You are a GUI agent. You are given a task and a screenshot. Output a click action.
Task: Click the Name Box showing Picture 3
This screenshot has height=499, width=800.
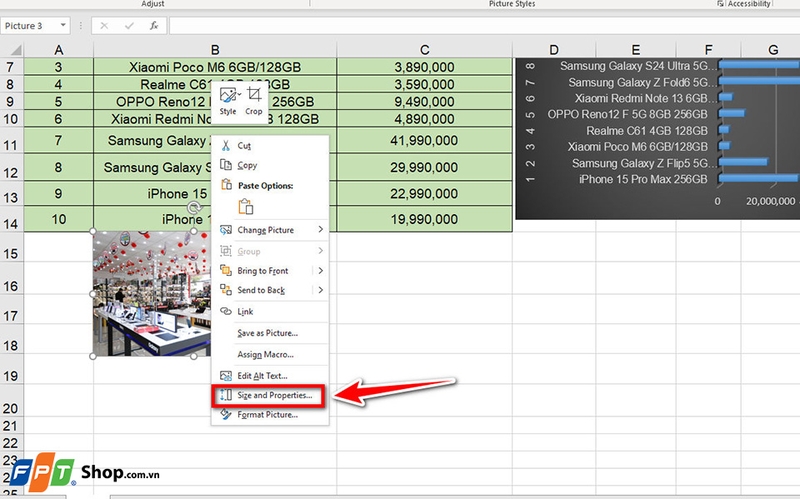[x=30, y=26]
